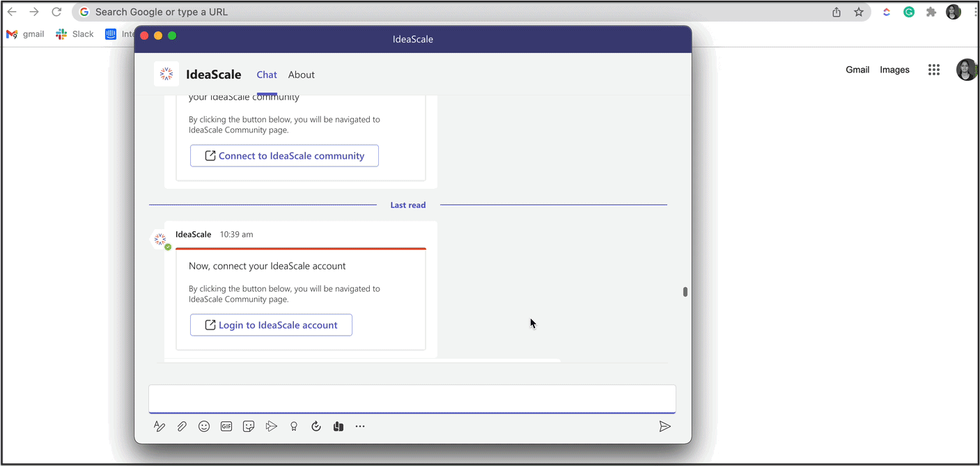
Task: Open the Slack bookmark in Chrome
Action: click(x=75, y=34)
